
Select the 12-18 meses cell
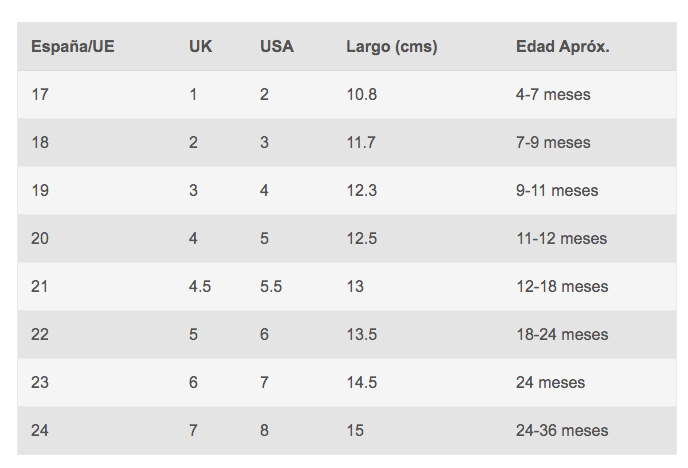563,286
